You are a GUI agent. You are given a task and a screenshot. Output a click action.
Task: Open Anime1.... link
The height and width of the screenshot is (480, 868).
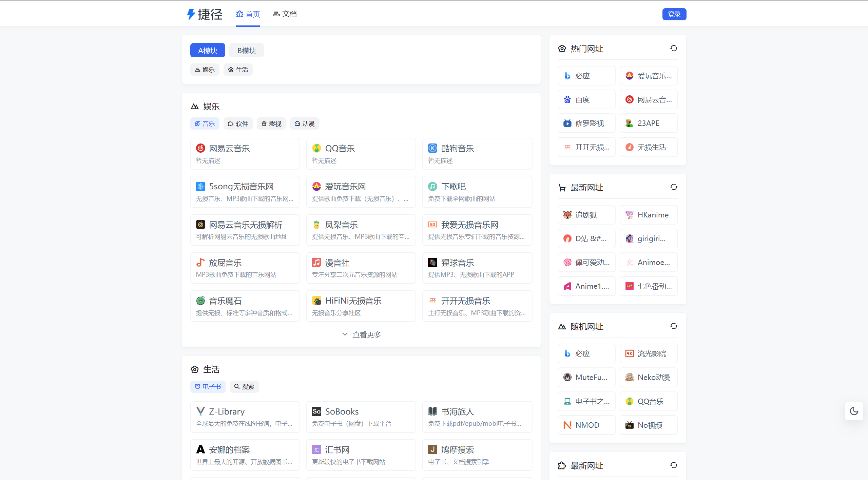[586, 286]
